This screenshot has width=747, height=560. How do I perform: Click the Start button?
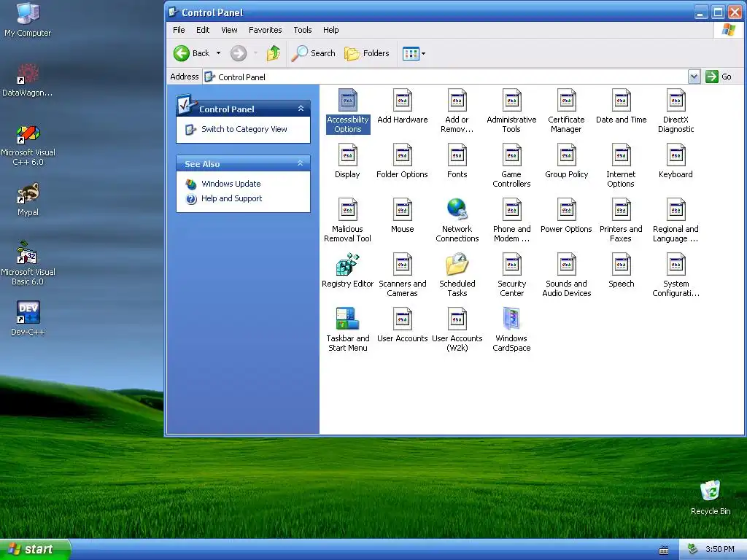click(x=35, y=549)
